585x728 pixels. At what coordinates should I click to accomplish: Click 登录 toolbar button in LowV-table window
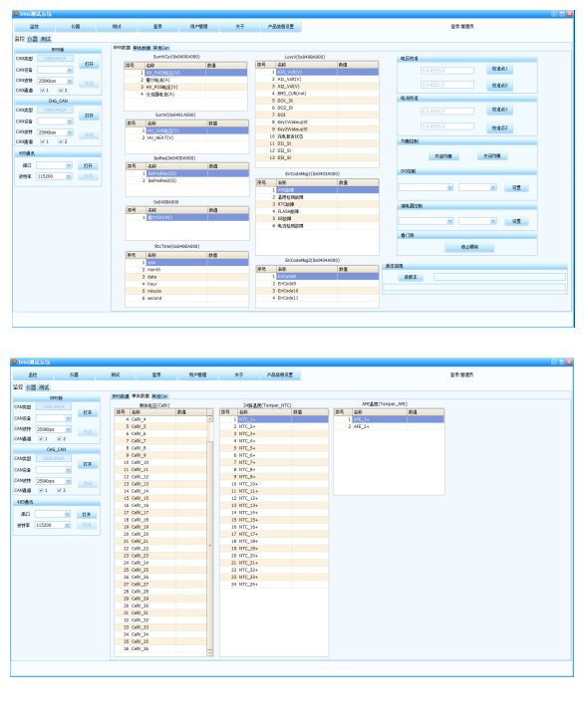[x=158, y=27]
